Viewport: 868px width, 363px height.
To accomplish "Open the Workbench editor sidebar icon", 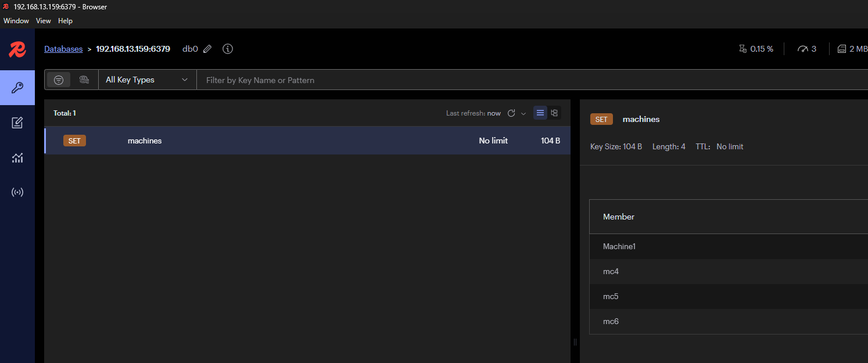I will coord(17,123).
